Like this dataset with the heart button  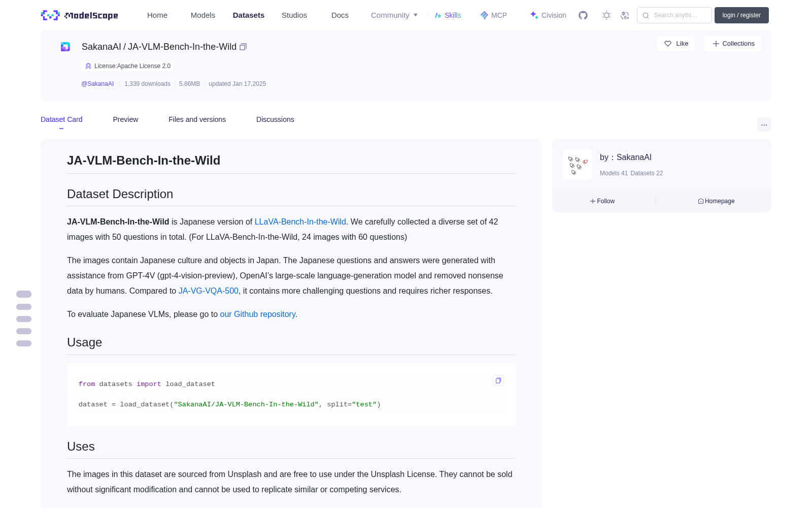[x=676, y=44]
